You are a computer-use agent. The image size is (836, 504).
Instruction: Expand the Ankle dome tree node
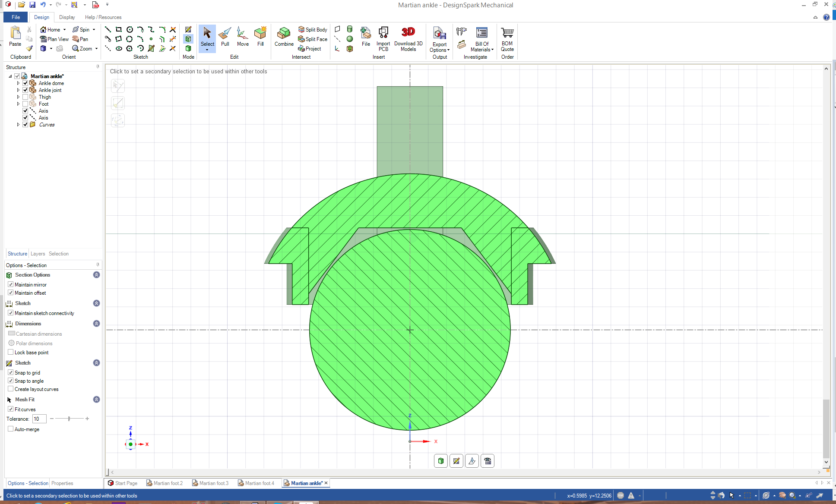click(x=18, y=83)
